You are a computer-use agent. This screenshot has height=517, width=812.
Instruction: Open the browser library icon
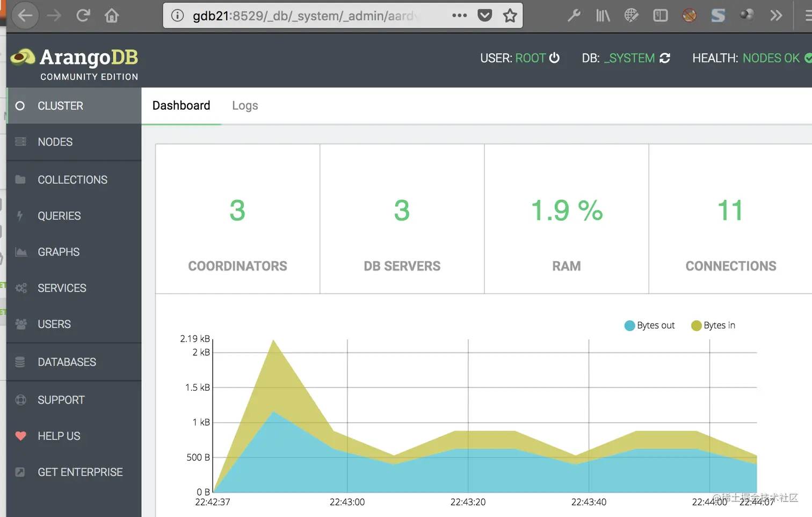[603, 16]
